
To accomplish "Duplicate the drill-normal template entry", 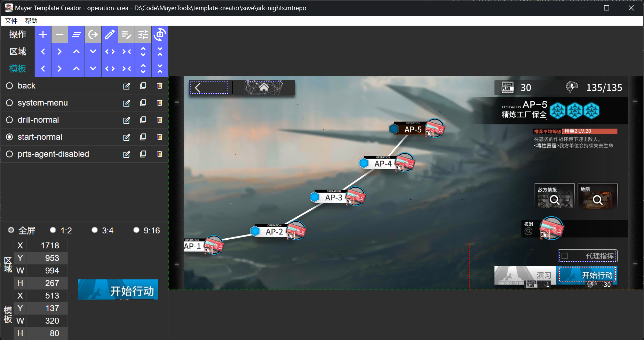I will [x=143, y=120].
